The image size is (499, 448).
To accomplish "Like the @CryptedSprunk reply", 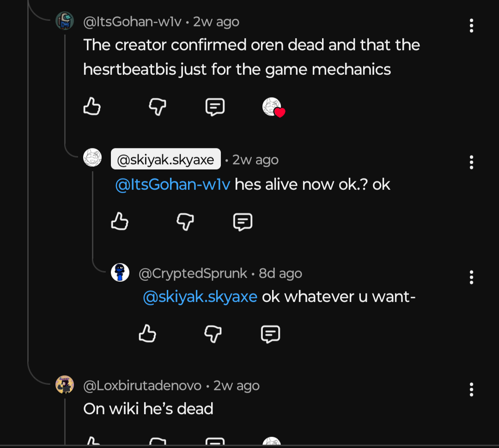I will tap(147, 333).
